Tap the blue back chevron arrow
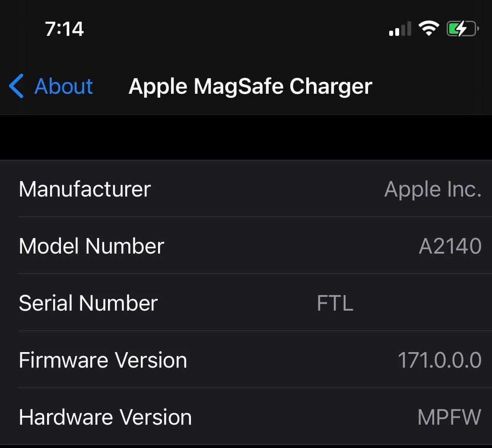492x448 pixels. click(x=16, y=86)
